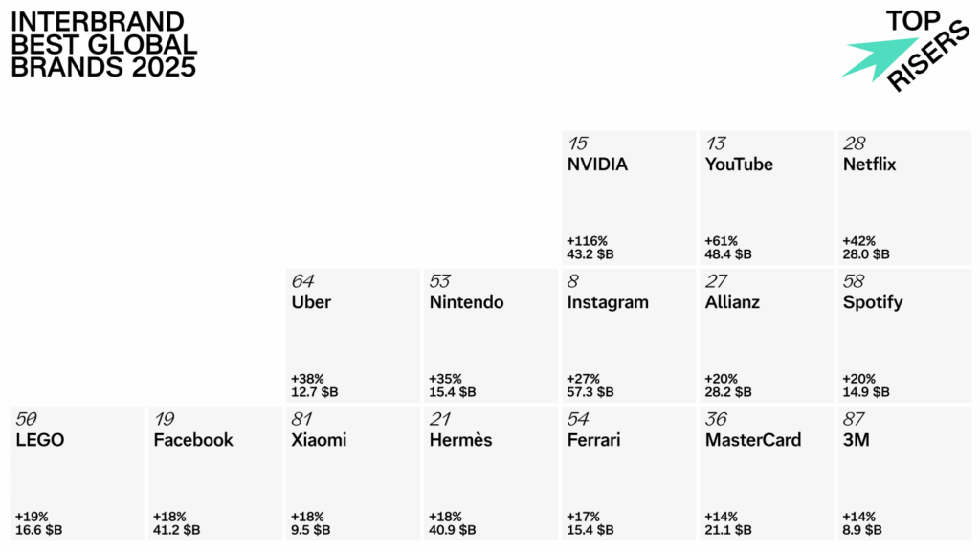Open the Nintendo brand tile
980x551 pixels.
[x=490, y=336]
